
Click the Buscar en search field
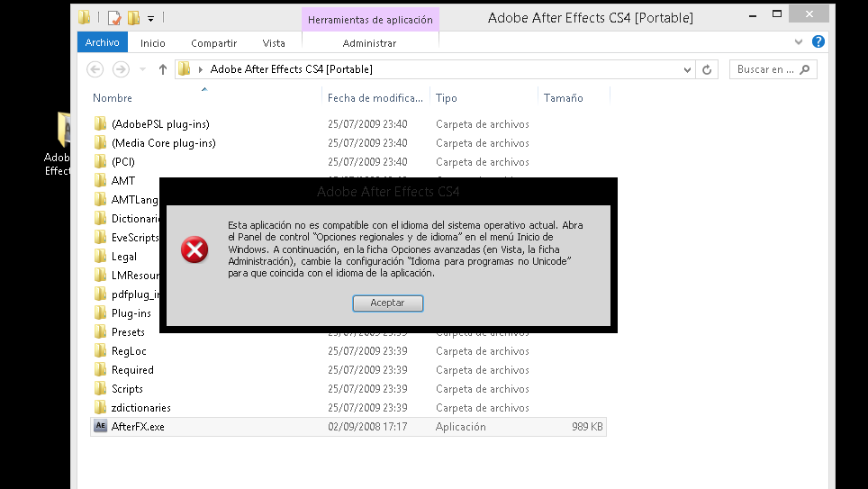click(773, 69)
